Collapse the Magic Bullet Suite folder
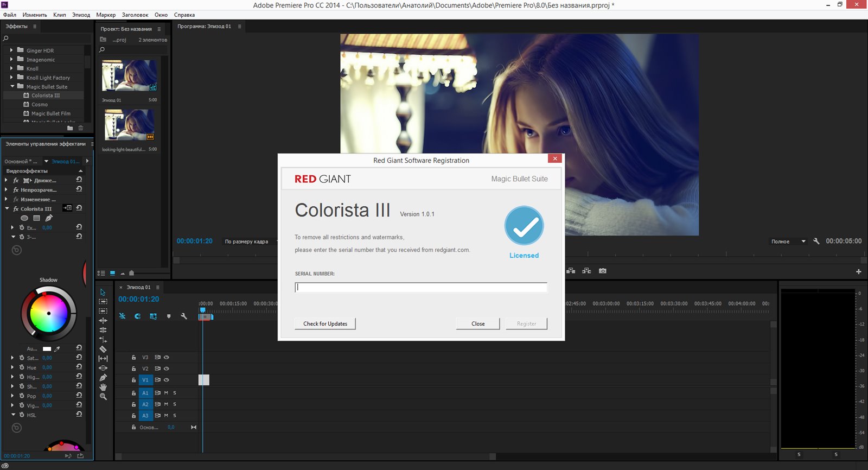This screenshot has width=868, height=470. pyautogui.click(x=12, y=86)
